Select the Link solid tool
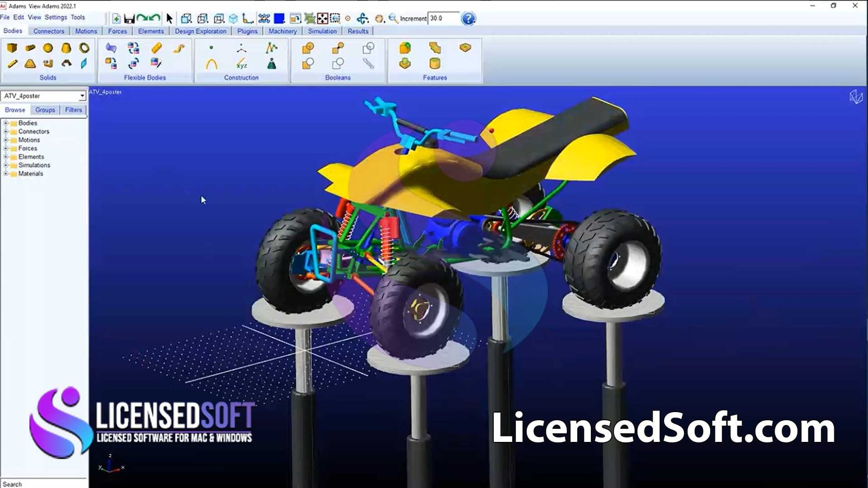 [x=12, y=63]
